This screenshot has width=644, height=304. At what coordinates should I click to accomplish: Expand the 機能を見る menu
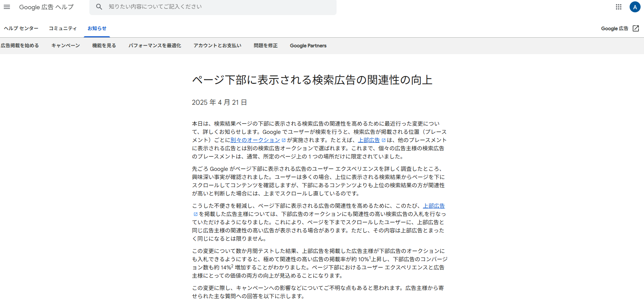click(x=104, y=46)
